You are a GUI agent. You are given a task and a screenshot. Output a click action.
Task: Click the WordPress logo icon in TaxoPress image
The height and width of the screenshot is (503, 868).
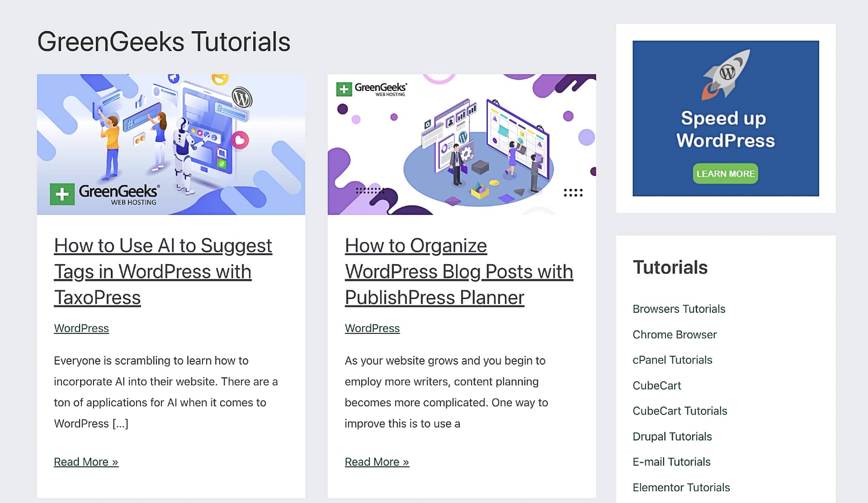point(242,98)
